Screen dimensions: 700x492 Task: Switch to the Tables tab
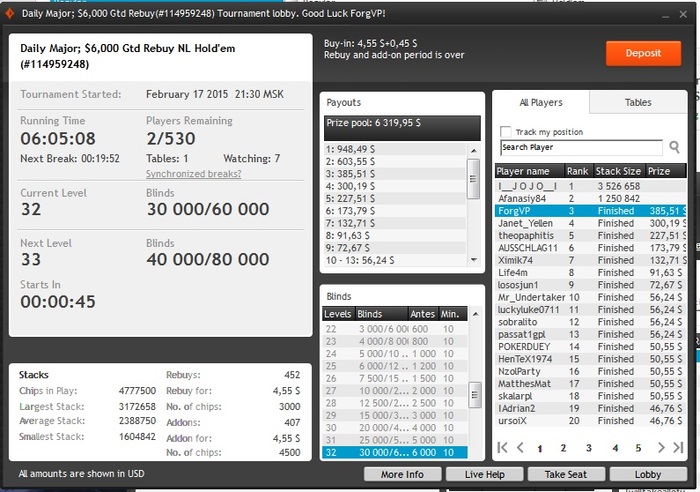coord(638,102)
